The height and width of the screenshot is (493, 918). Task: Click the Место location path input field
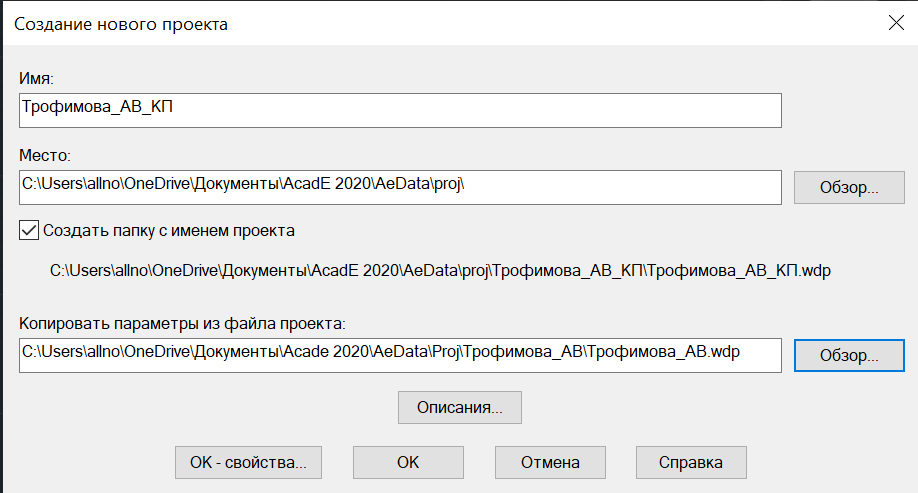[400, 187]
